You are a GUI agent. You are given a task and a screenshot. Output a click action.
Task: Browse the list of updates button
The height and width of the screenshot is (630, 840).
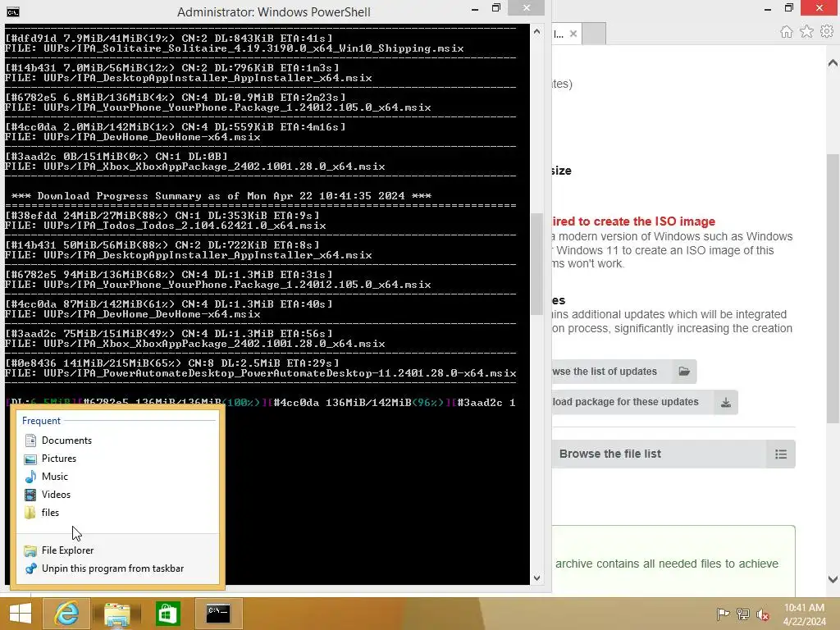click(624, 372)
